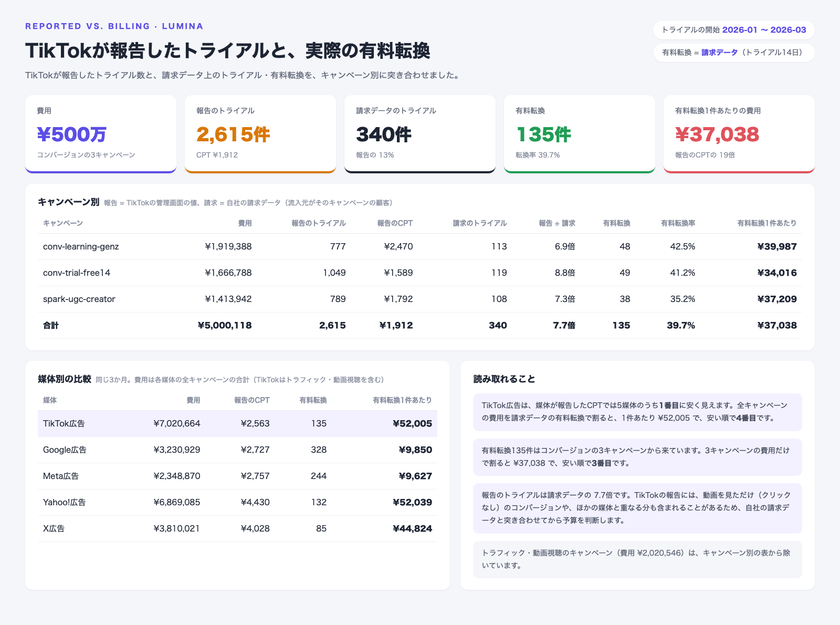Click the insight note mentioning 7.7倍
This screenshot has width=840, height=625.
pyautogui.click(x=637, y=508)
